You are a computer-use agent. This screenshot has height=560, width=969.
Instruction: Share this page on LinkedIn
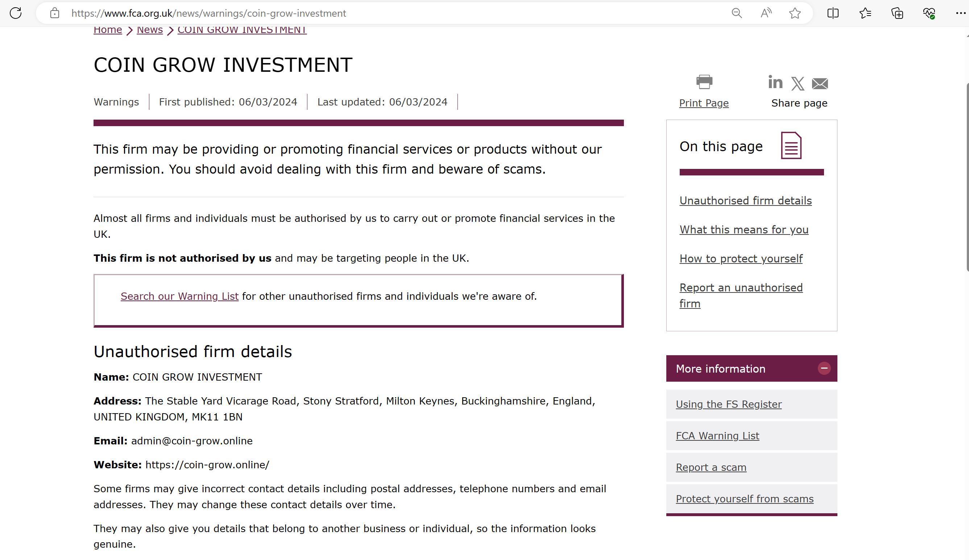point(775,82)
